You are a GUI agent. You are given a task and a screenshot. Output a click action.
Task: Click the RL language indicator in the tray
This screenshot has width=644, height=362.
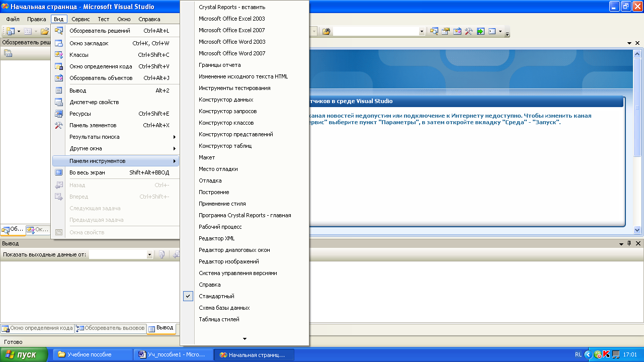(x=579, y=354)
